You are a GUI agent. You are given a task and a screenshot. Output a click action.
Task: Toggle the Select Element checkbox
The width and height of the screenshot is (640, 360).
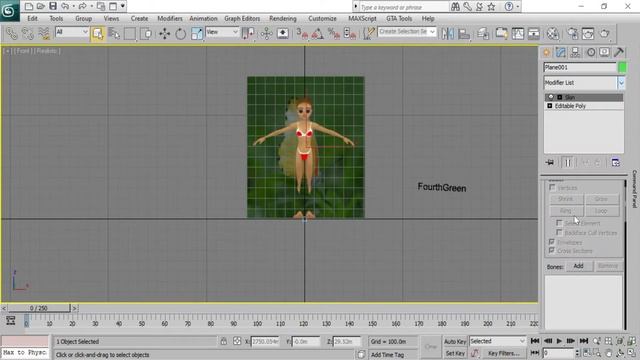click(x=559, y=223)
